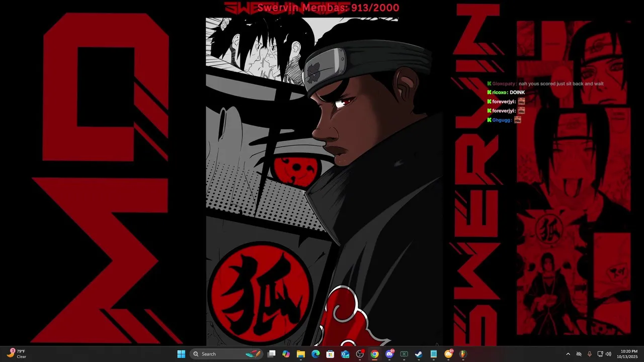The image size is (644, 362).
Task: Click username 'Gloxcpaty' in chat overlay
Action: point(504,84)
